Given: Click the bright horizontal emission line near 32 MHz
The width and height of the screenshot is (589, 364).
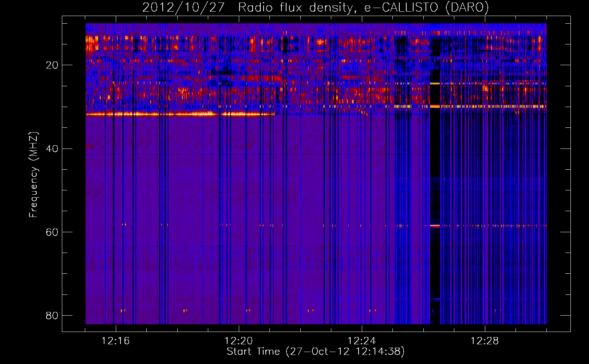Looking at the screenshot, I should click(x=180, y=114).
